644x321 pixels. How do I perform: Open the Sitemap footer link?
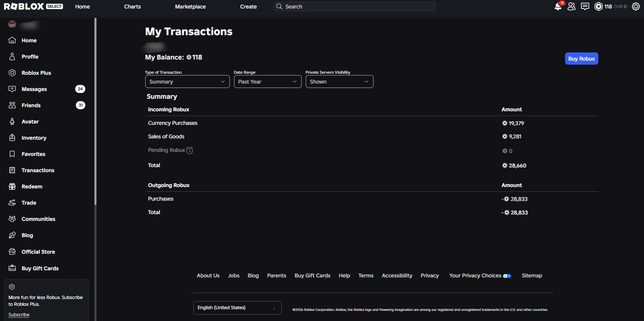coord(532,276)
